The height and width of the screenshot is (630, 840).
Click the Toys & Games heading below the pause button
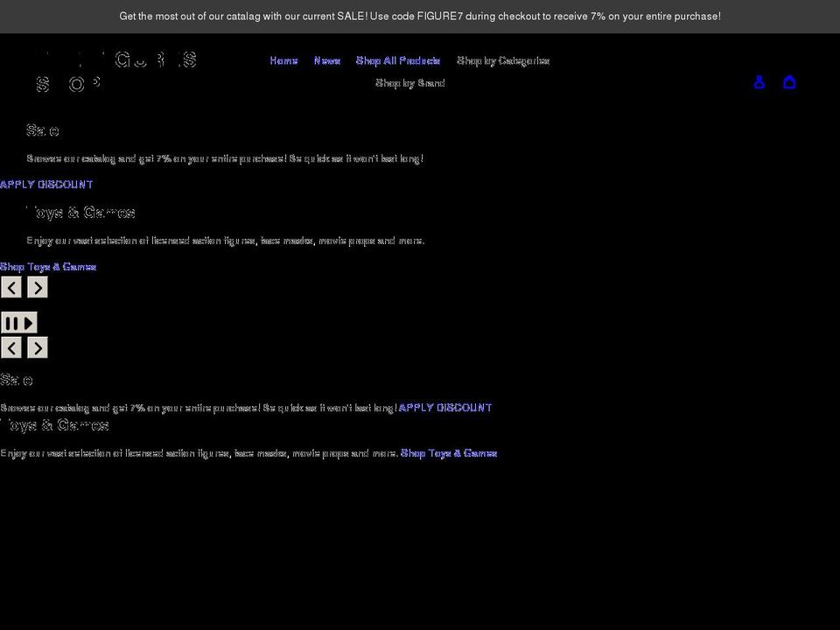pyautogui.click(x=54, y=425)
